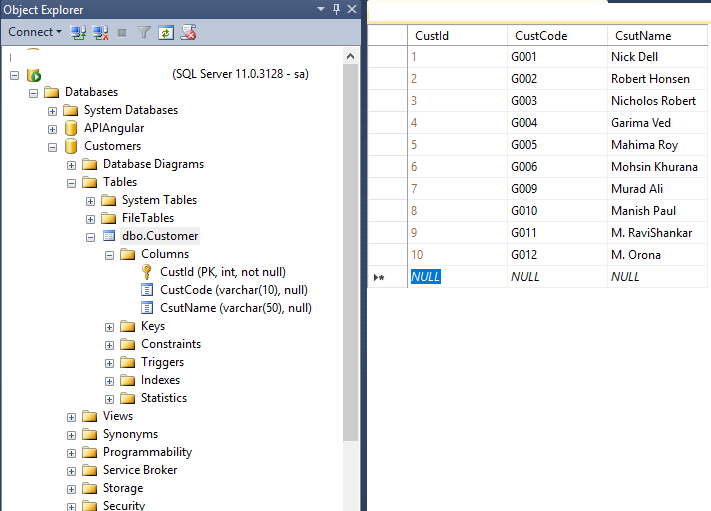Viewport: 711px width, 511px height.
Task: Expand the Programmability folder
Action: [71, 453]
